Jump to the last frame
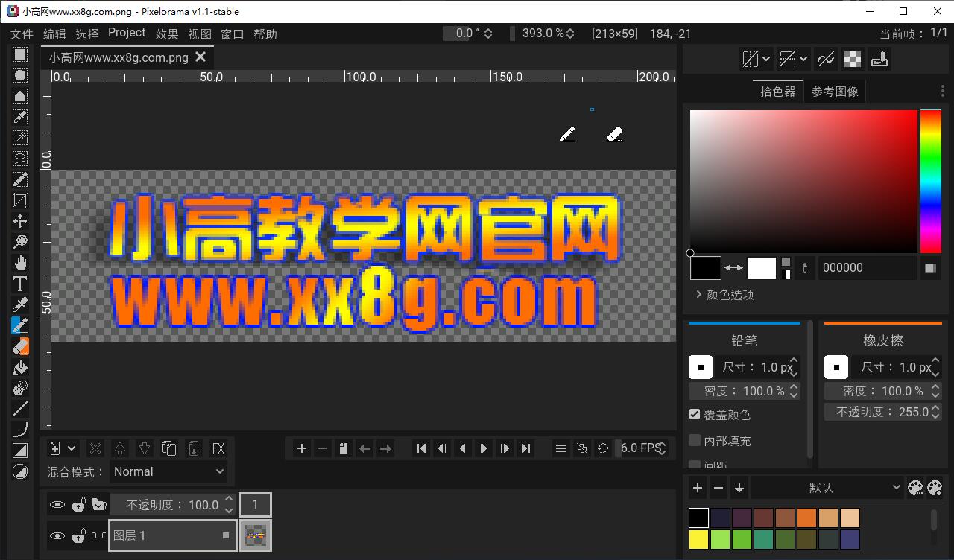The image size is (954, 560). (525, 448)
